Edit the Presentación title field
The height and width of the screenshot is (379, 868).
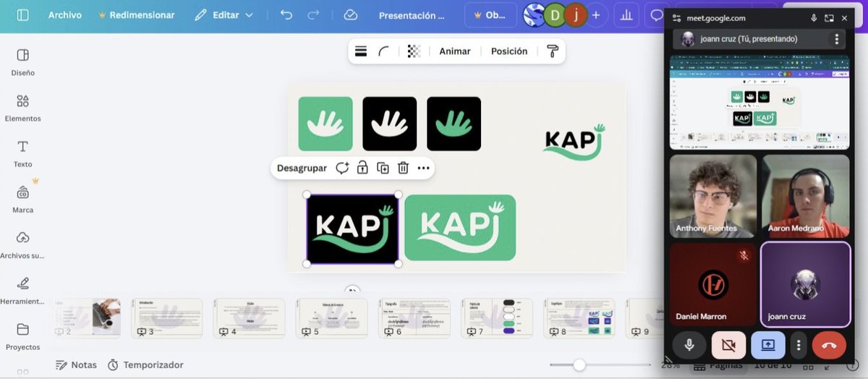(412, 15)
